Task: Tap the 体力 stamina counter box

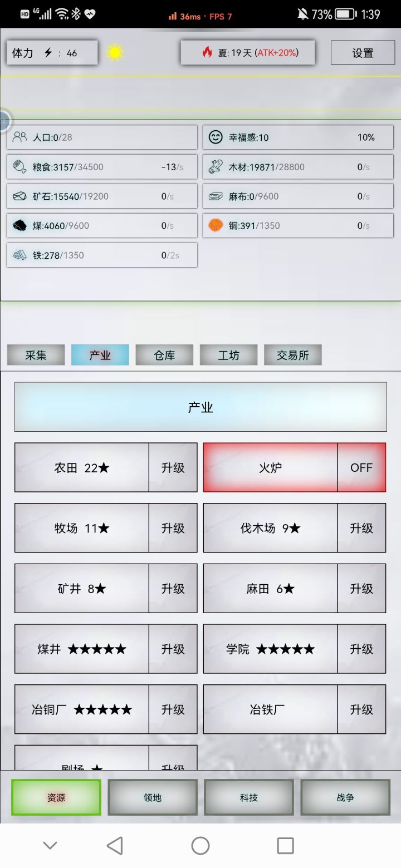Action: click(x=52, y=53)
